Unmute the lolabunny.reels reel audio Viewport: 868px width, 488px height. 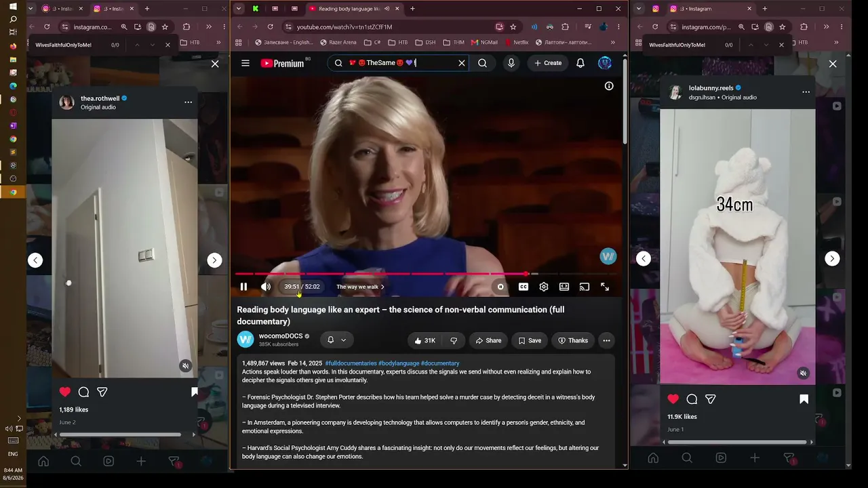pyautogui.click(x=803, y=373)
